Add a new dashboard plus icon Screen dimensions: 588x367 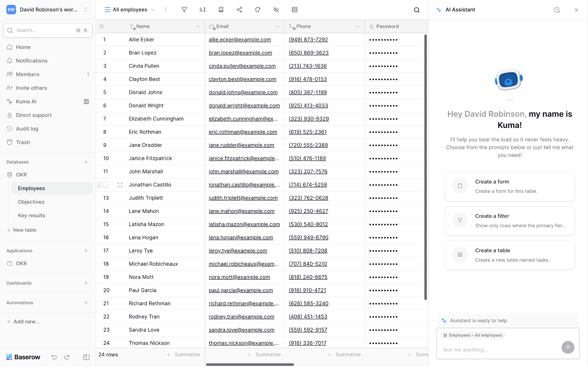[86, 283]
